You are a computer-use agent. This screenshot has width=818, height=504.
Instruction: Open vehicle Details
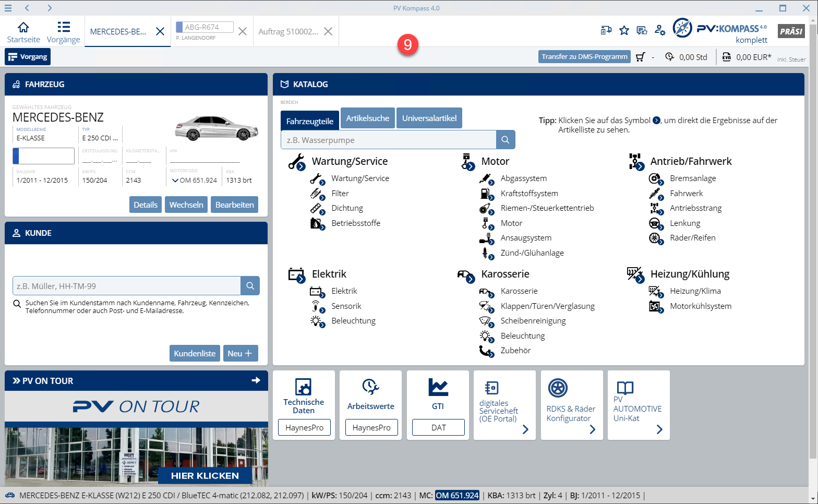point(146,205)
